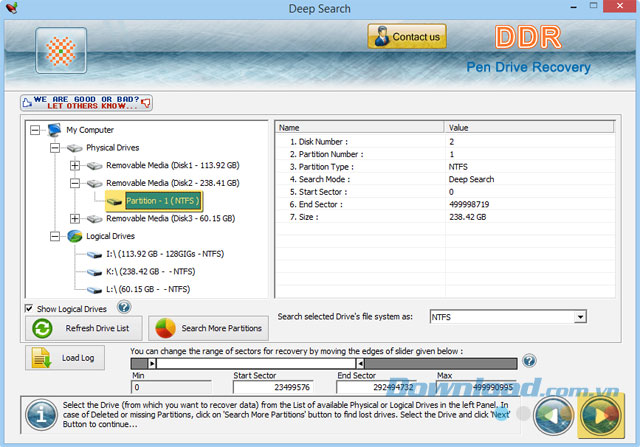This screenshot has width=640, height=447.
Task: Toggle Show Logical Drives checkbox
Action: click(x=29, y=308)
